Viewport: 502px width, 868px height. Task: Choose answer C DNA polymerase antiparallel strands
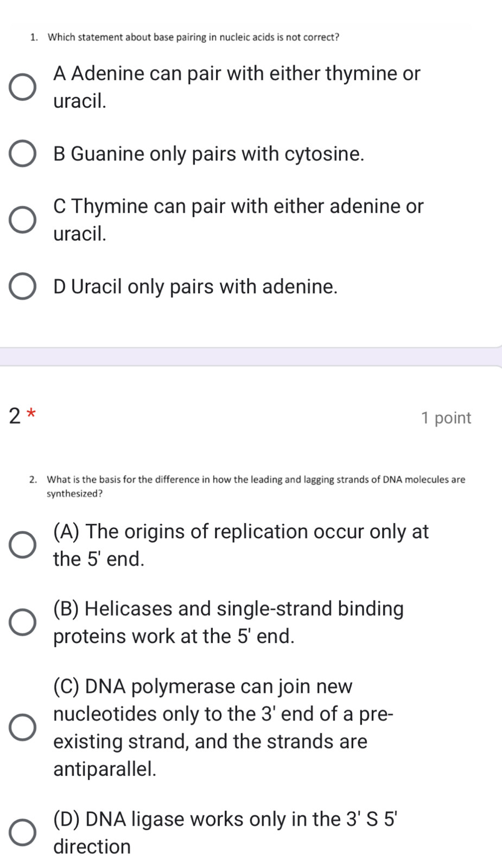point(22,727)
